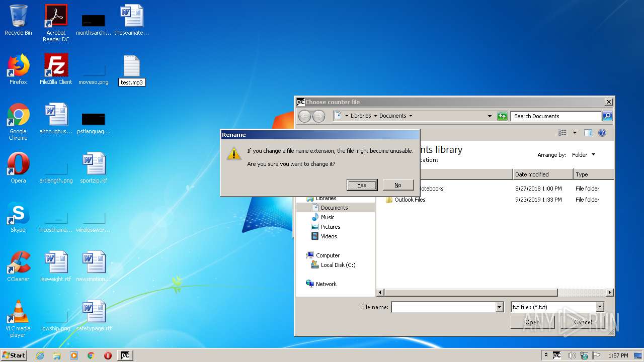Click the volume speaker tray icon
The height and width of the screenshot is (362, 644).
pos(572,355)
